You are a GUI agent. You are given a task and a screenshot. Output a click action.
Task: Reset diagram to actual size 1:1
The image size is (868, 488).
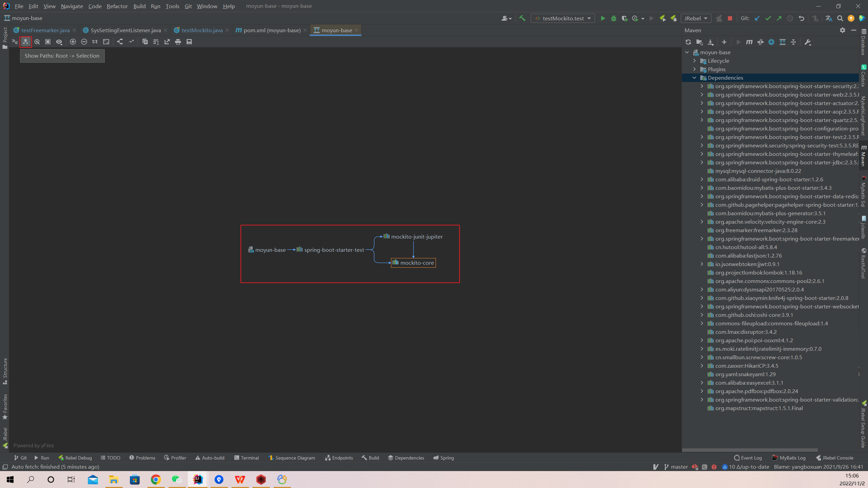(95, 42)
